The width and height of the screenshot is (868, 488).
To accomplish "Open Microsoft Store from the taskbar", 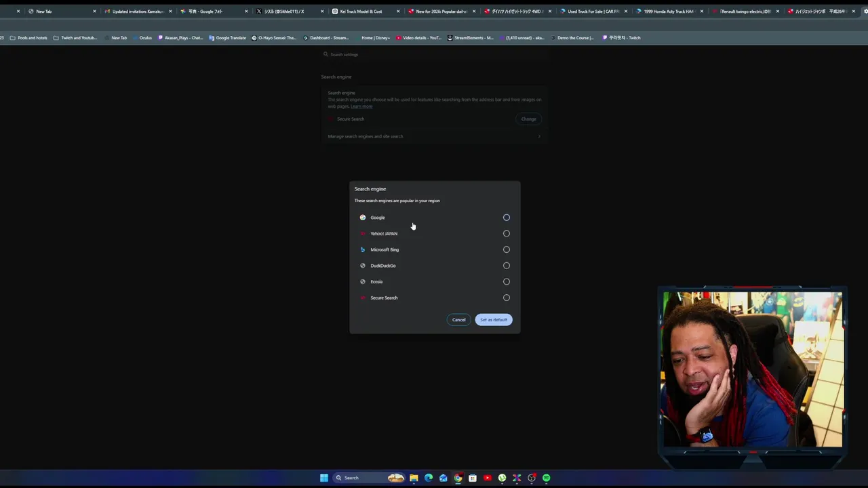I will point(473,478).
